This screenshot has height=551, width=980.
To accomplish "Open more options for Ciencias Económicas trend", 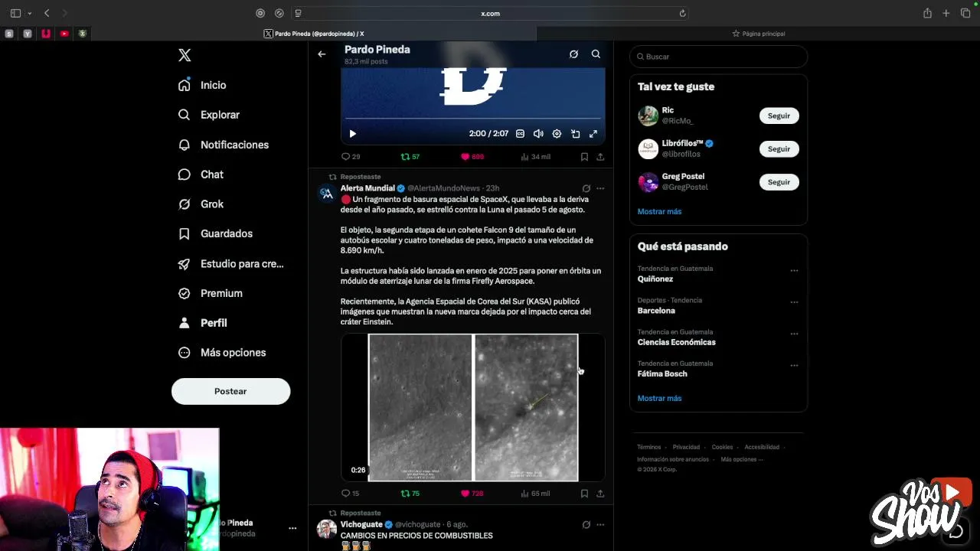I will (794, 334).
